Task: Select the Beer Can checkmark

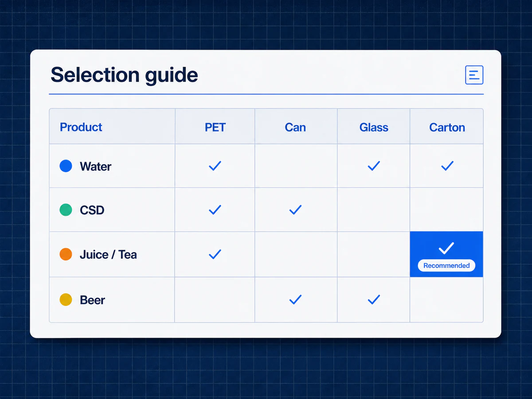Action: tap(295, 300)
